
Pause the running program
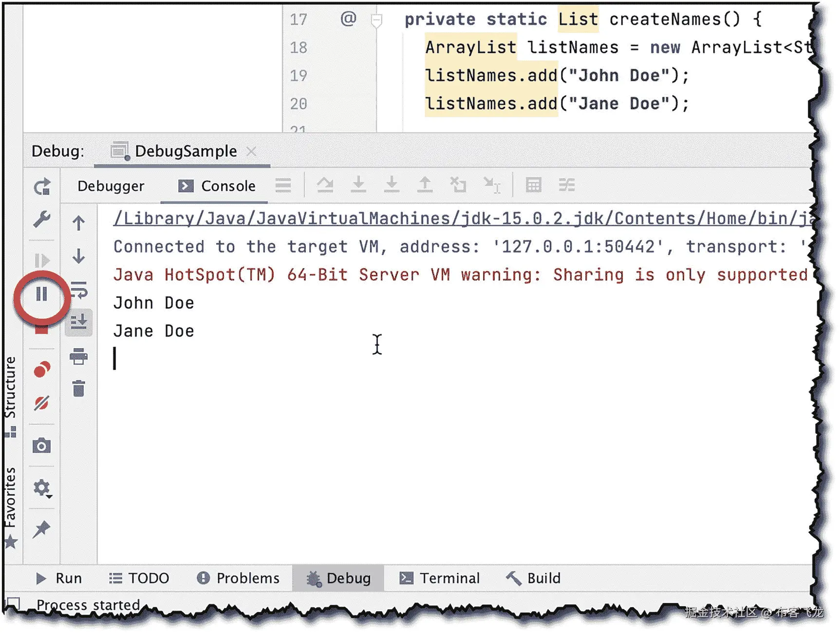click(42, 294)
